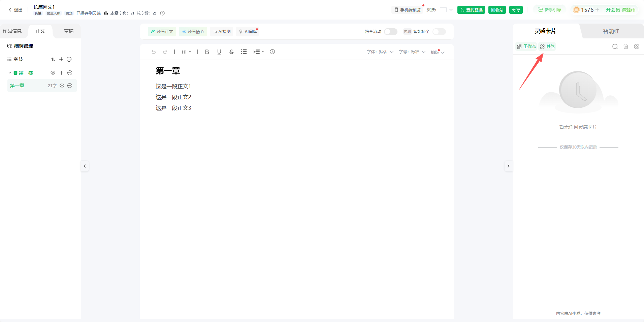Open the 回收站 button
The height and width of the screenshot is (322, 644).
pyautogui.click(x=497, y=10)
